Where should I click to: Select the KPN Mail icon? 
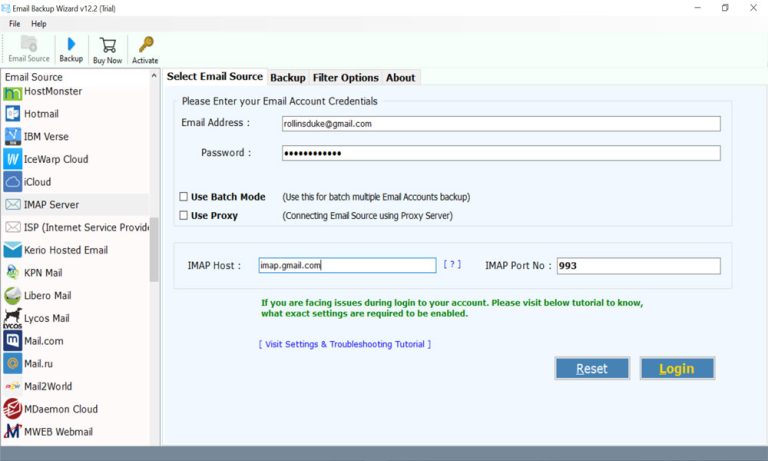pos(13,272)
